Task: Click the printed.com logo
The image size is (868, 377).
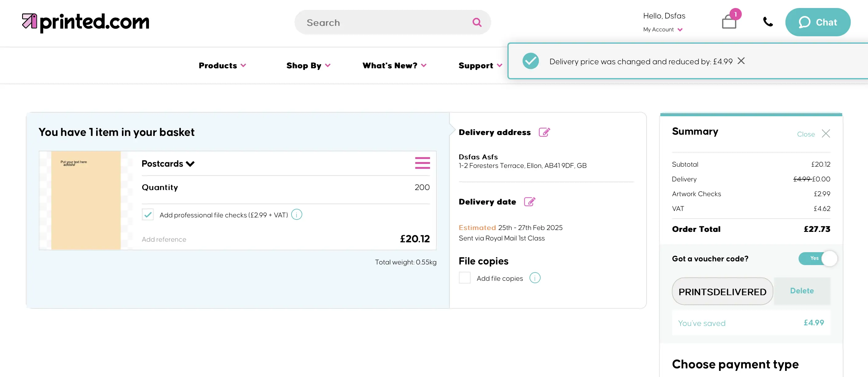Action: pyautogui.click(x=86, y=22)
